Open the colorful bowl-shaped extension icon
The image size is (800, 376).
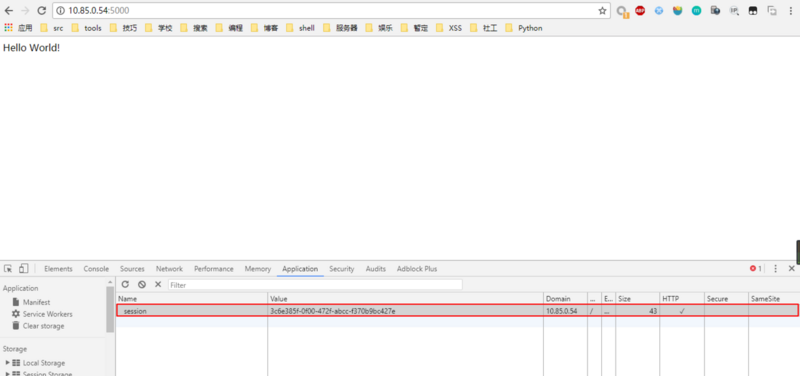click(678, 11)
